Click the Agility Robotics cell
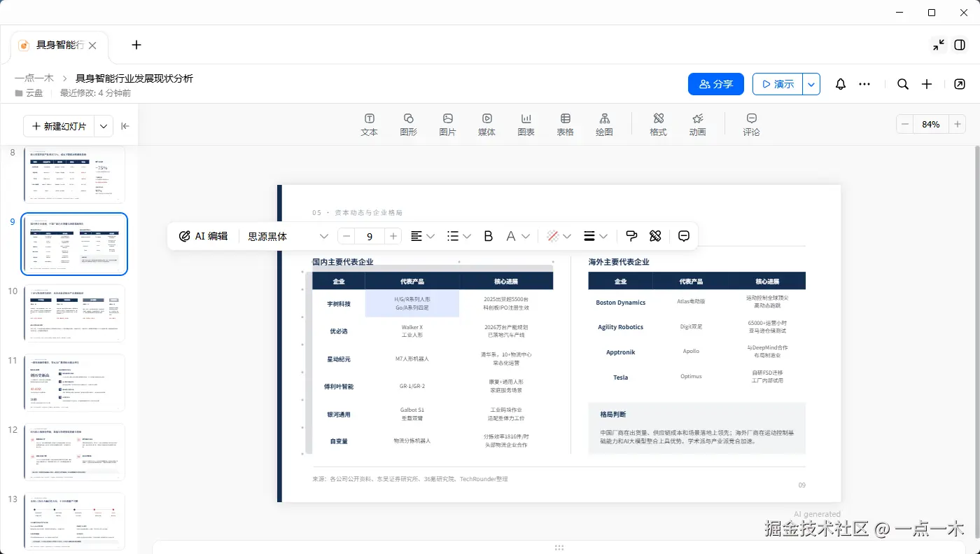980x554 pixels. [x=621, y=327]
